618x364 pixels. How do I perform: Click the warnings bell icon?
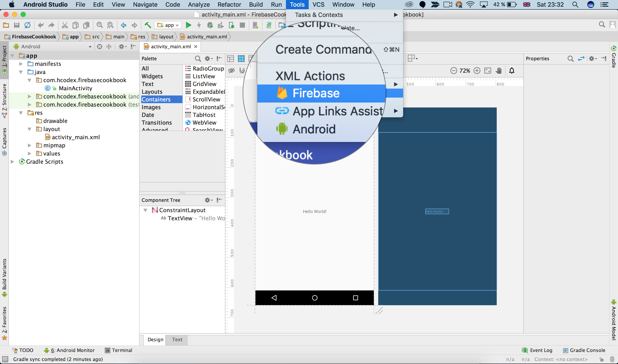512,71
